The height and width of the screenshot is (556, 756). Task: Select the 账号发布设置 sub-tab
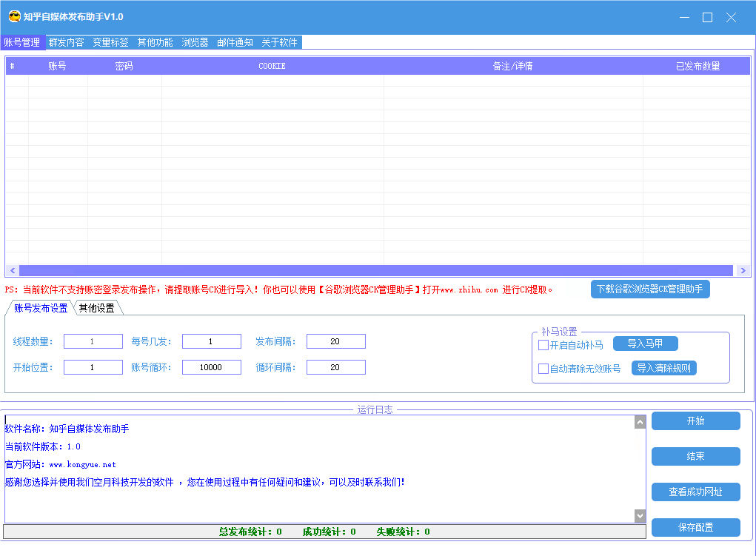(41, 308)
